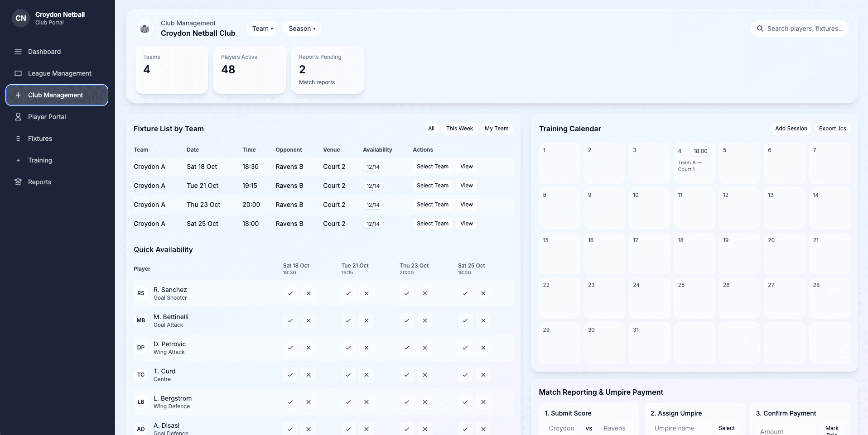Screen dimensions: 868x435
Task: Mark T. Curd available for Sat 25 Oct
Action: pos(465,375)
